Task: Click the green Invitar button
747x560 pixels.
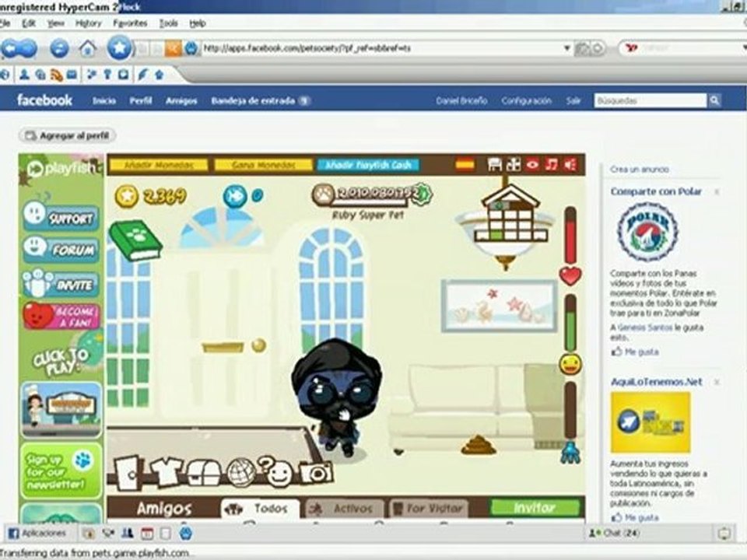Action: click(x=535, y=508)
